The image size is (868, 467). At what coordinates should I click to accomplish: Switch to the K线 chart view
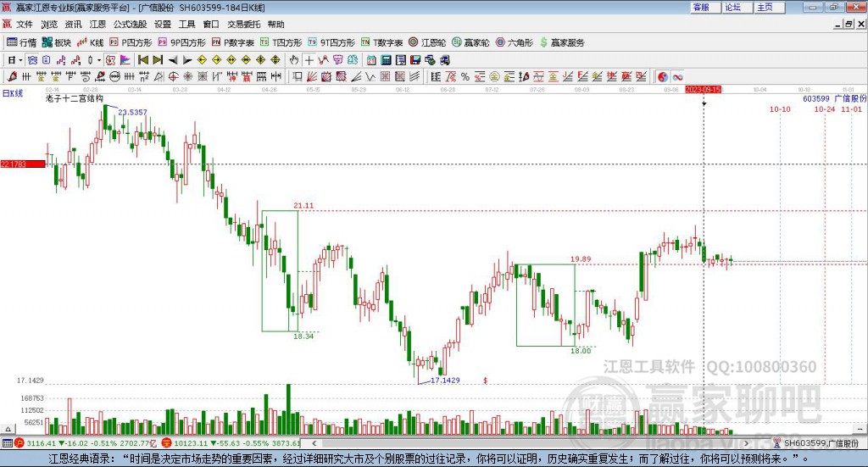(x=90, y=42)
